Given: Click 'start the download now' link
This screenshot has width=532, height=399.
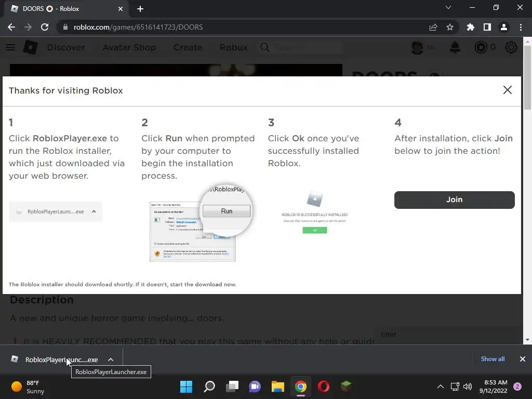Looking at the screenshot, I should (x=203, y=284).
